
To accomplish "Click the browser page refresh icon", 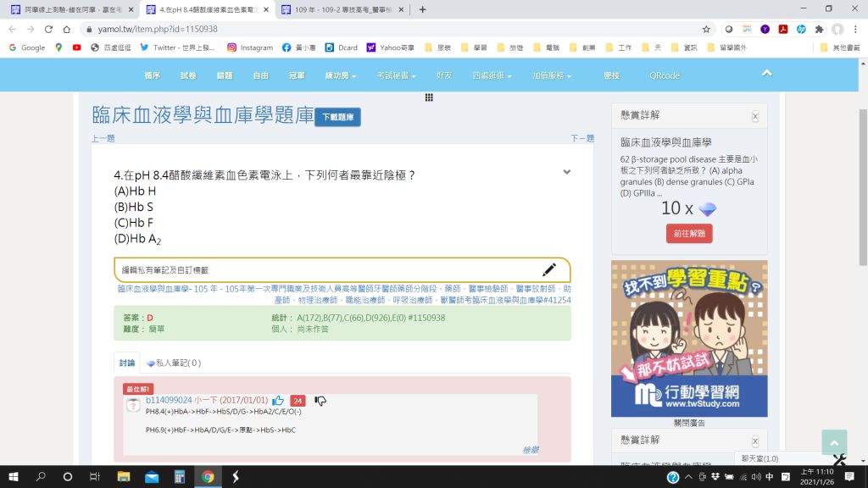I will click(x=48, y=27).
